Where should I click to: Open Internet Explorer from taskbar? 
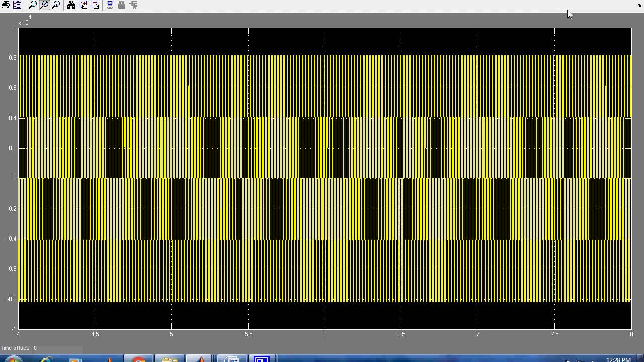click(46, 359)
